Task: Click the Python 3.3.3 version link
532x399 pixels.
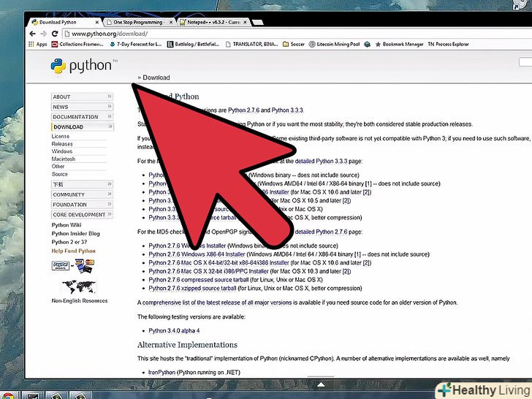Action: pyautogui.click(x=287, y=110)
